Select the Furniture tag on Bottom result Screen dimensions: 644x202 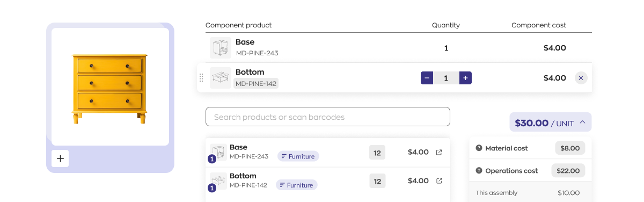(297, 185)
